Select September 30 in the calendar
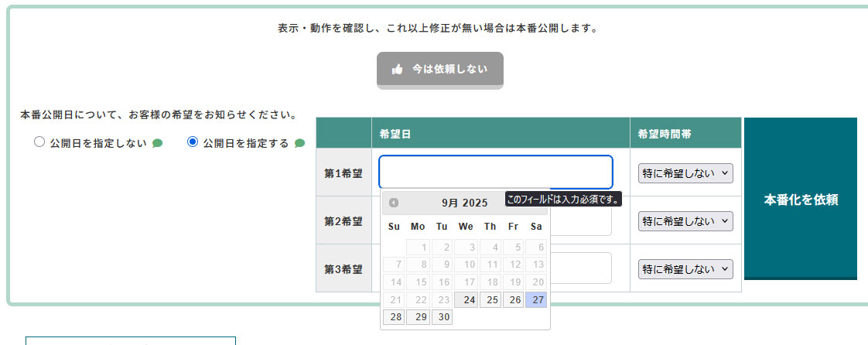 coord(442,317)
